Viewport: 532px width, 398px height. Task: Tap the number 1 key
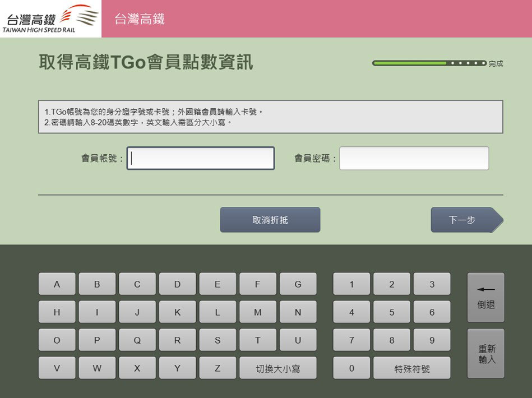tap(351, 284)
